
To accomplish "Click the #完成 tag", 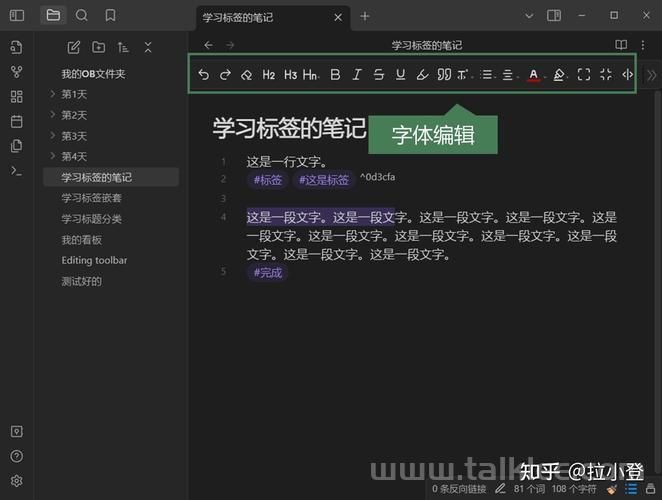I will coord(268,273).
